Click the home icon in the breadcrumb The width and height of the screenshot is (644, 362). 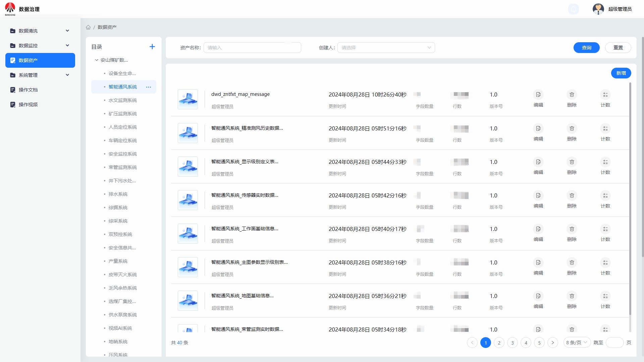point(88,27)
